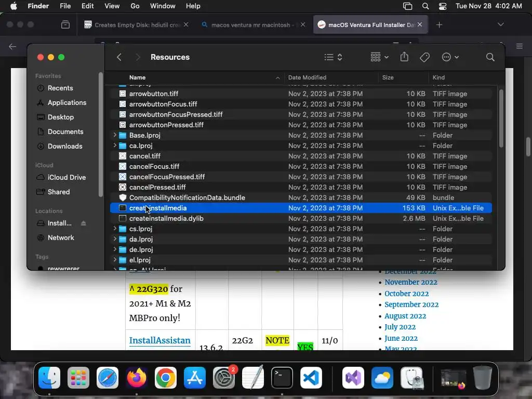The width and height of the screenshot is (532, 399).
Task: Sort by the Size column header
Action: (388, 77)
